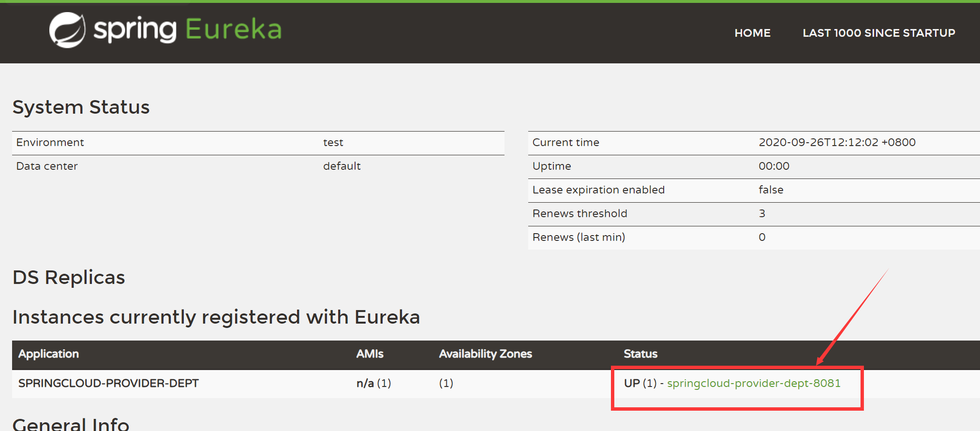This screenshot has height=431, width=980.
Task: Select the General Info heading
Action: tap(71, 424)
